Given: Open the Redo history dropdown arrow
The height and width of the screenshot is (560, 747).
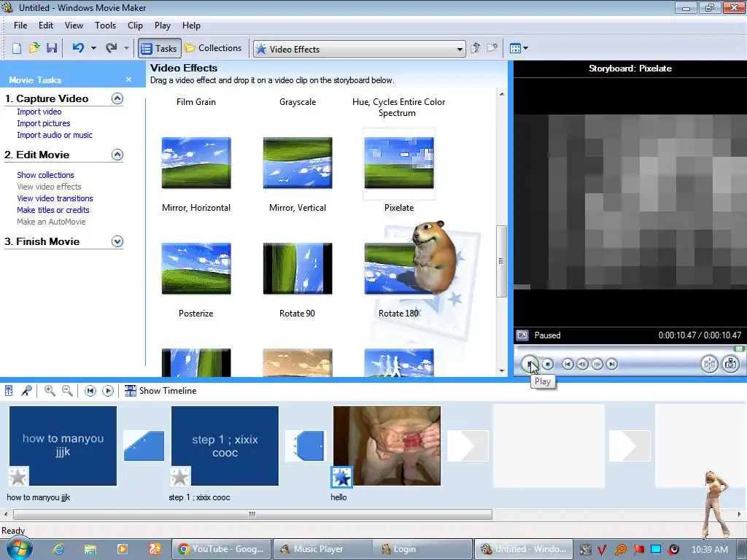Looking at the screenshot, I should point(126,48).
